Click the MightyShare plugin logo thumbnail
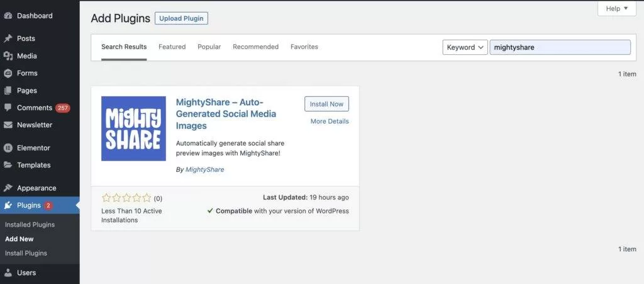The height and width of the screenshot is (284, 644). coord(133,128)
